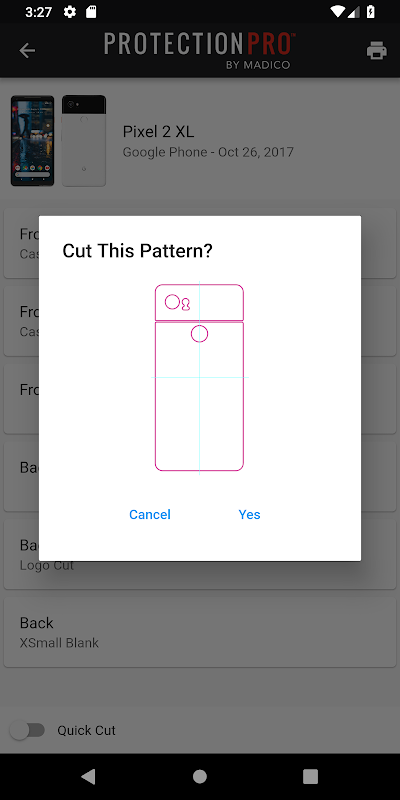This screenshot has height=800, width=400.
Task: Tap the Wi-Fi signal status icon
Action: coord(338,12)
